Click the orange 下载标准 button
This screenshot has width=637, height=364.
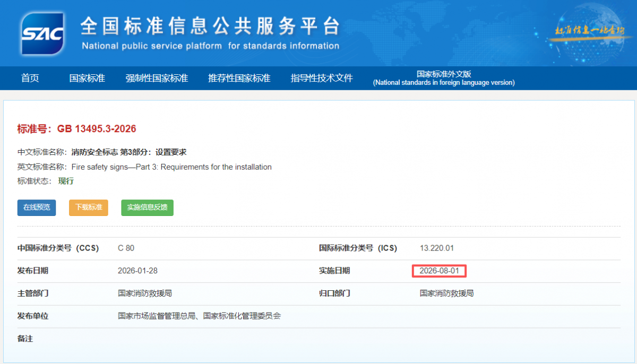point(89,207)
